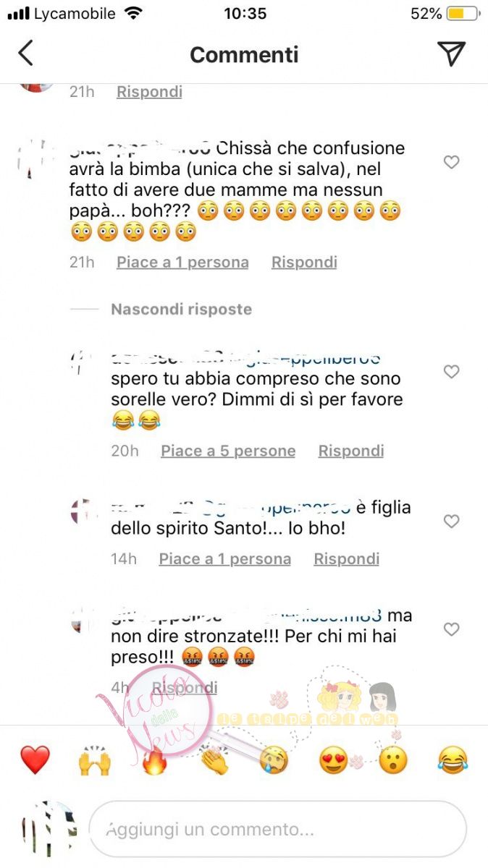Like the 'Chissà che confusione' comment

click(452, 162)
